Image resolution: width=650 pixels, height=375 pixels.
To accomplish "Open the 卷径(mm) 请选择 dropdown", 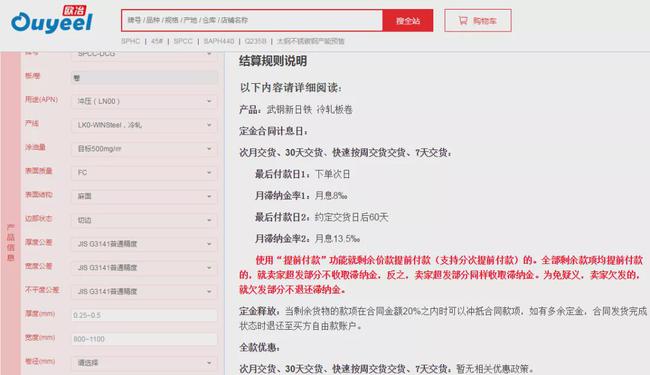I will pyautogui.click(x=144, y=363).
